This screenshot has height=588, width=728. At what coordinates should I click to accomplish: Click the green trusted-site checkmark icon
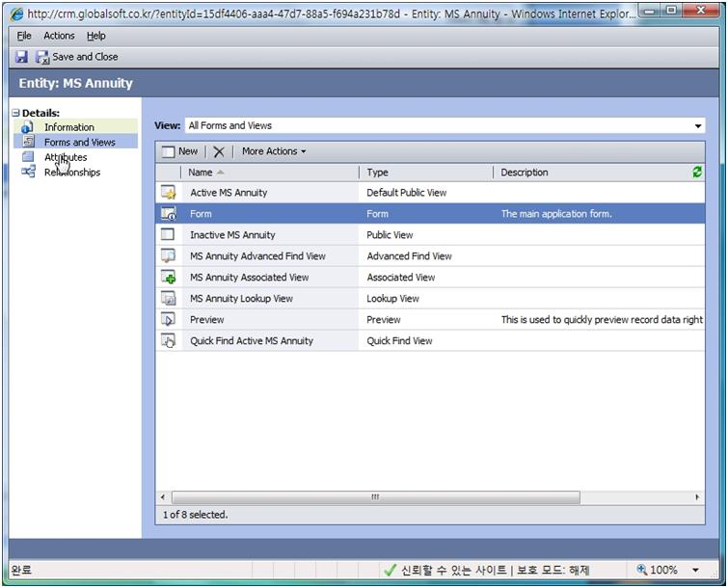pyautogui.click(x=390, y=570)
